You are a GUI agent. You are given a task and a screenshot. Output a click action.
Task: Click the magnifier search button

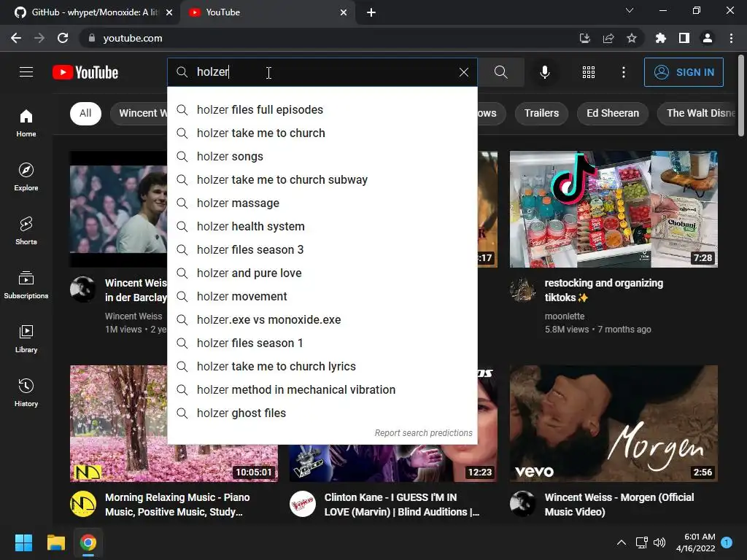pos(500,72)
